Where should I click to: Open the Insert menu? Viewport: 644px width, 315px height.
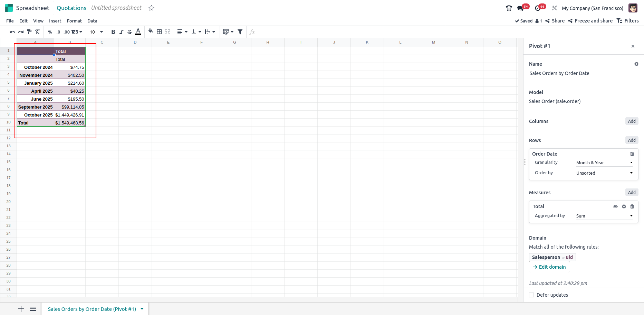point(55,21)
